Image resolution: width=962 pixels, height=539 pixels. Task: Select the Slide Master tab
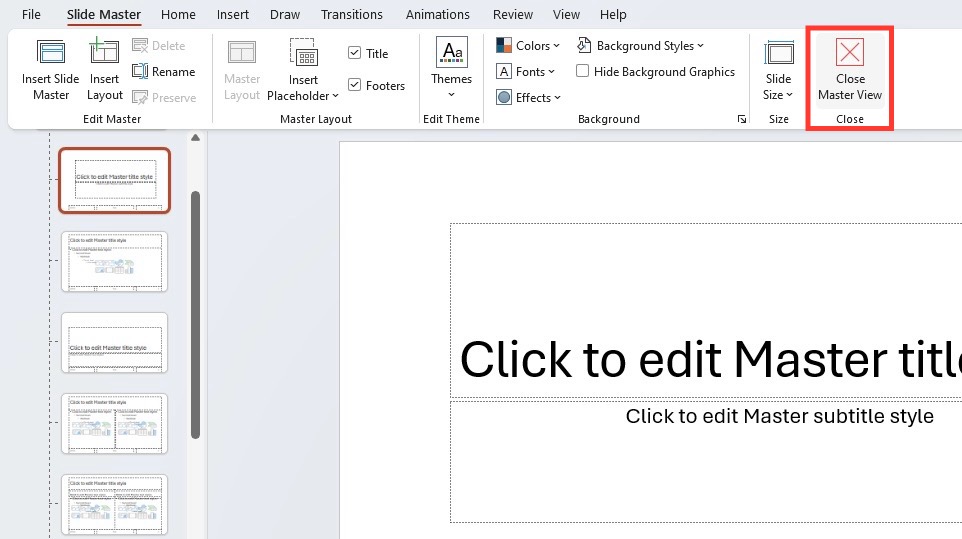pos(104,14)
